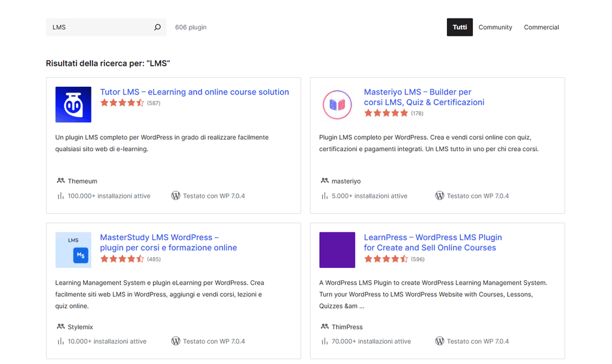This screenshot has height=364, width=612.
Task: Click the bar chart icon beside 70.000+ installazioni
Action: [325, 341]
